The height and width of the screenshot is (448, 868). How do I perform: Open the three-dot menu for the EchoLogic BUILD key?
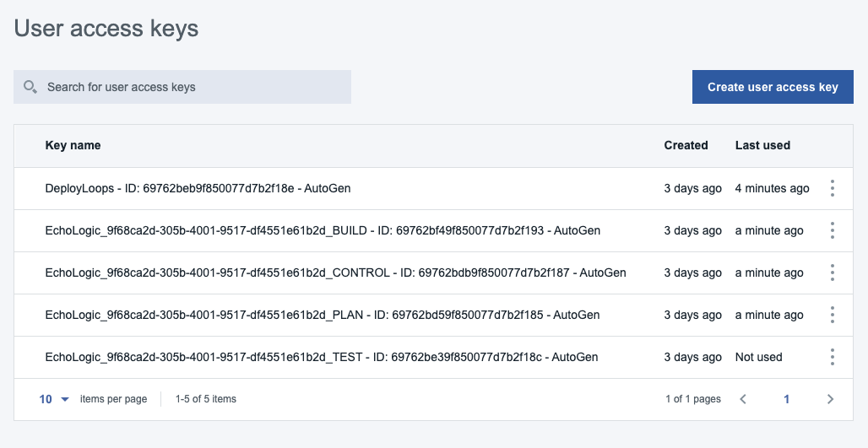(x=832, y=230)
